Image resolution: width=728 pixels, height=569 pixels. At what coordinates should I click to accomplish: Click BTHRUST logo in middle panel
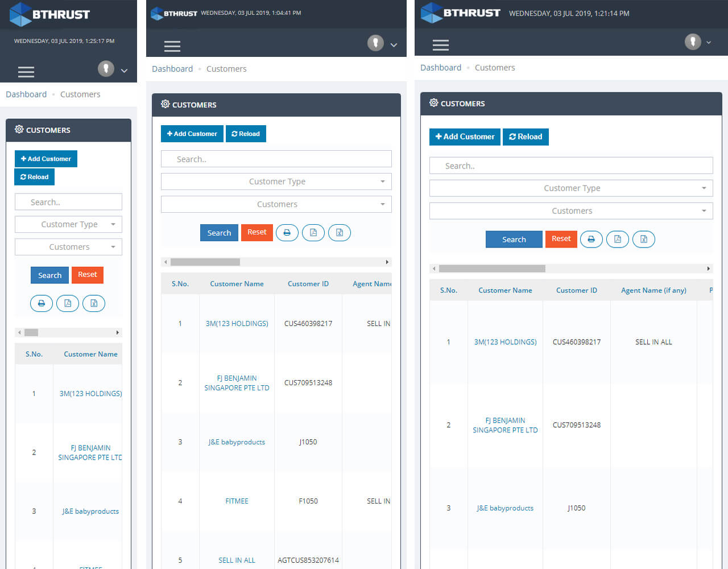pos(174,13)
